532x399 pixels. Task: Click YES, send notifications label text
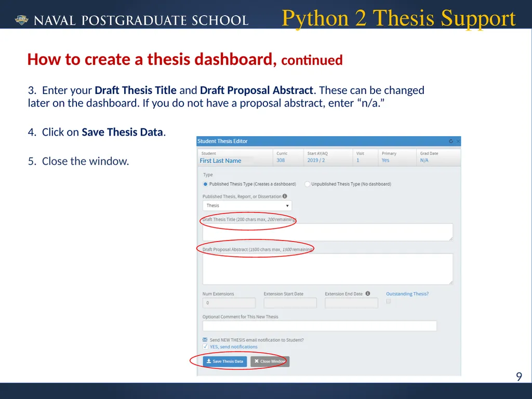[x=233, y=347]
